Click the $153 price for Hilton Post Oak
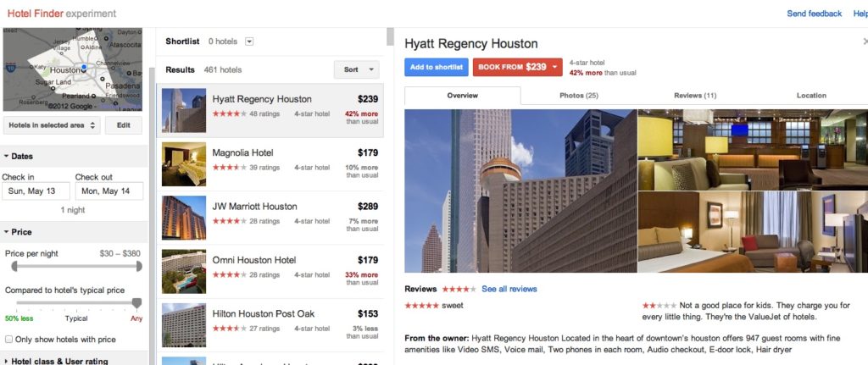This screenshot has height=365, width=868. [x=368, y=313]
